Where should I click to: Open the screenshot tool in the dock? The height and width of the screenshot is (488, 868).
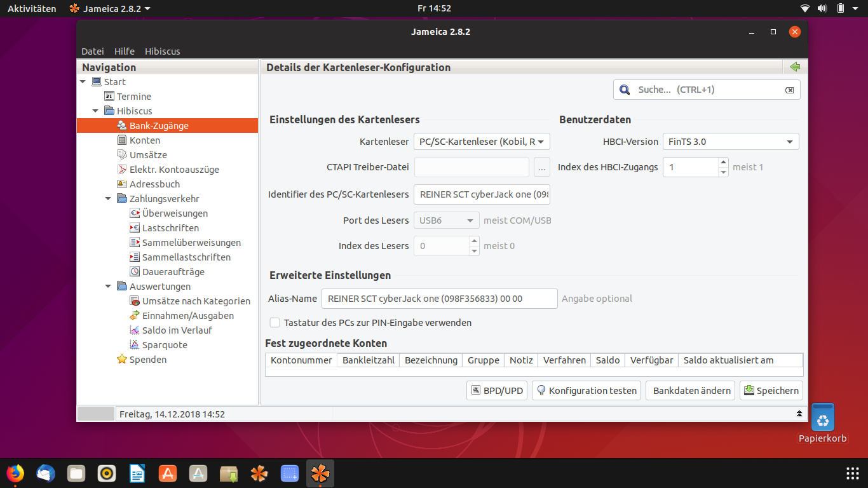pyautogui.click(x=290, y=473)
